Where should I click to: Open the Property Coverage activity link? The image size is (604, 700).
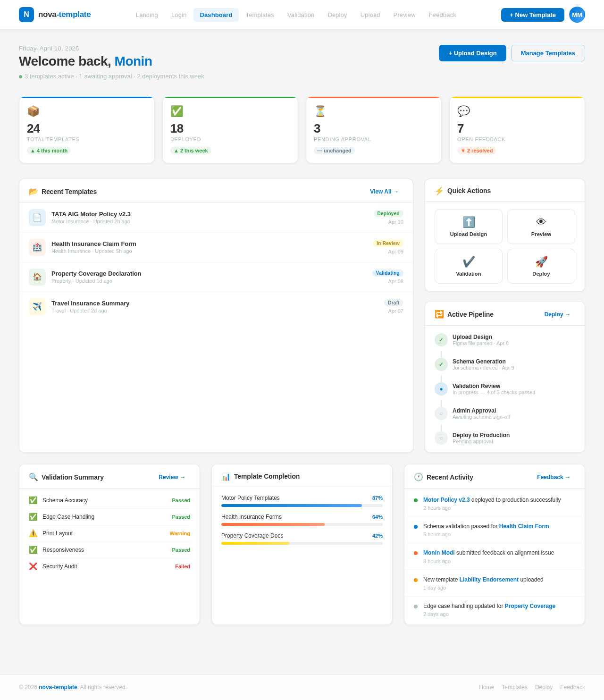pos(530,606)
